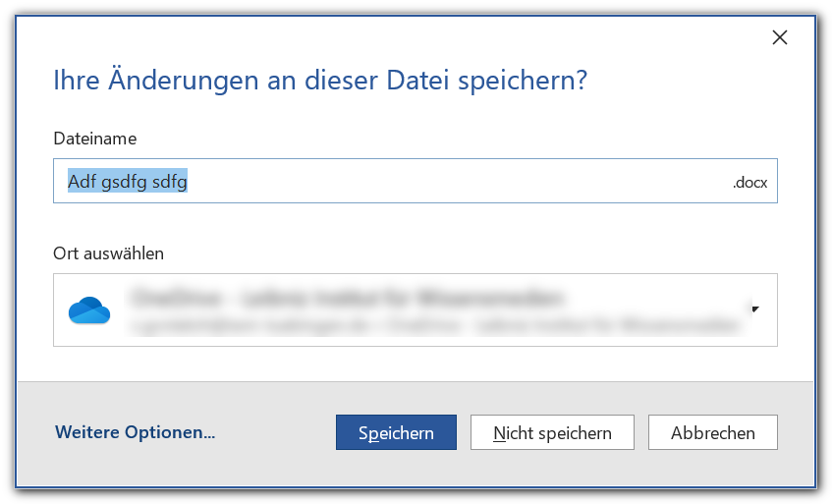Click the Ort auswählen label
Viewport: 832px width, 504px height.
(x=108, y=253)
